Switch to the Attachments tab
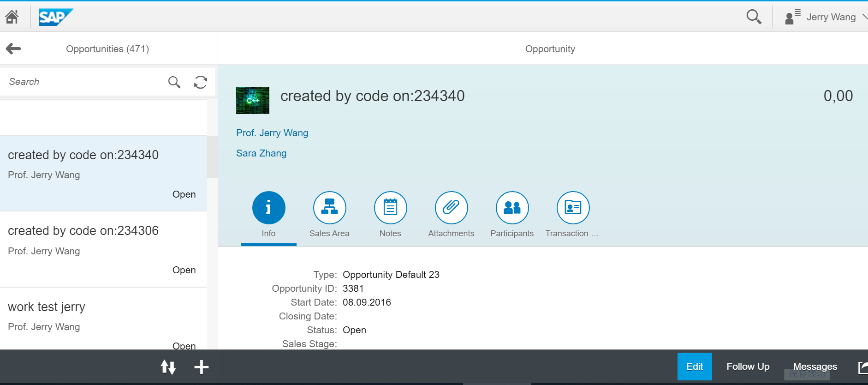This screenshot has height=385, width=868. (x=451, y=215)
